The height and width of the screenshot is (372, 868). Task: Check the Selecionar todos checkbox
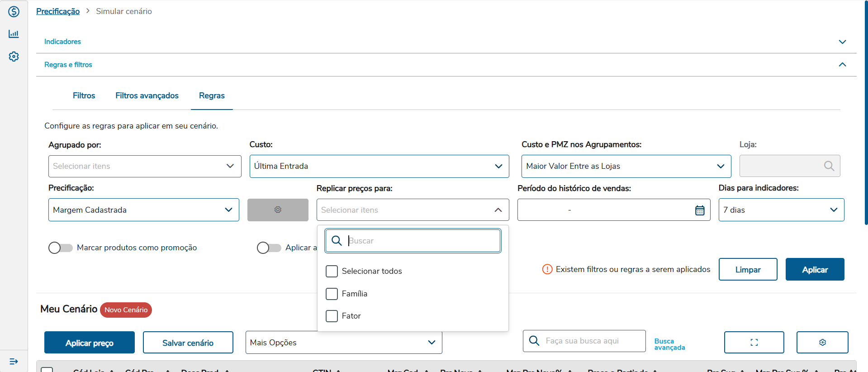(332, 271)
